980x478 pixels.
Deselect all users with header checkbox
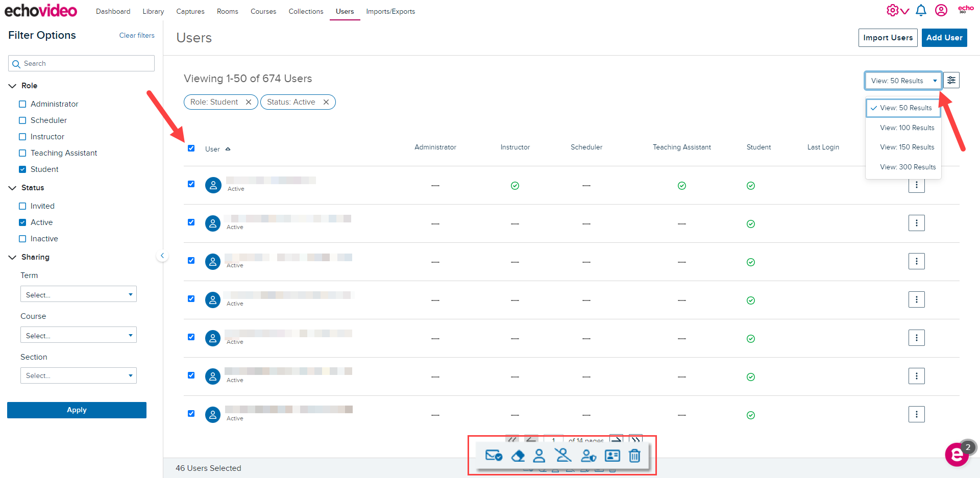[191, 148]
